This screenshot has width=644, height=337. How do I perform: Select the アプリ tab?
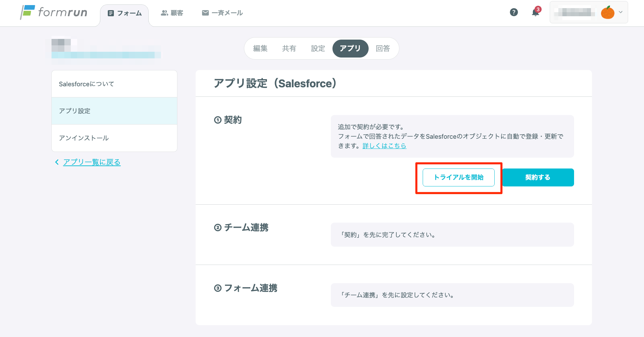(x=350, y=48)
